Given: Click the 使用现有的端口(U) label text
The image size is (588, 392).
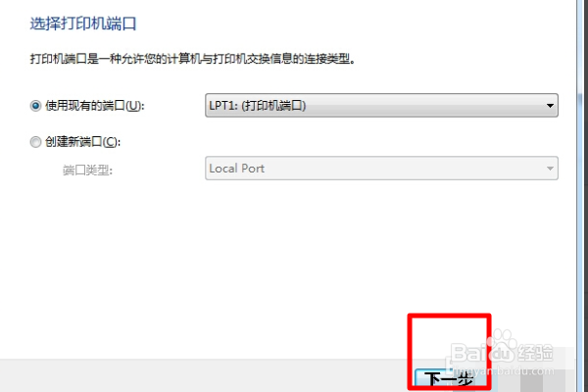Looking at the screenshot, I should (94, 106).
